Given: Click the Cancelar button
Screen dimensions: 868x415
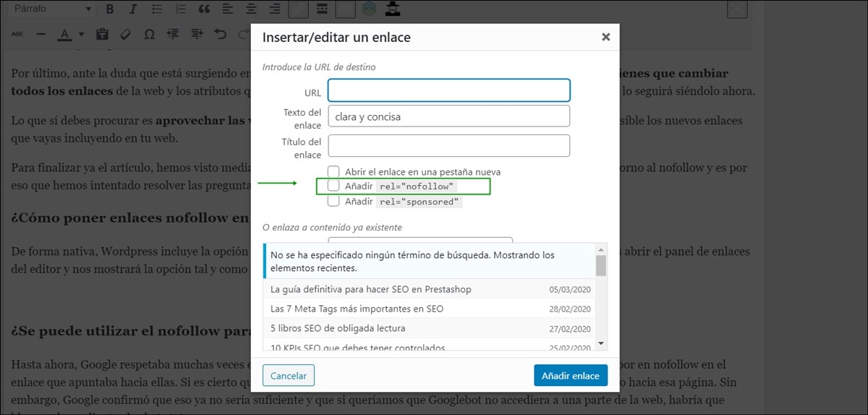Looking at the screenshot, I should pyautogui.click(x=289, y=376).
